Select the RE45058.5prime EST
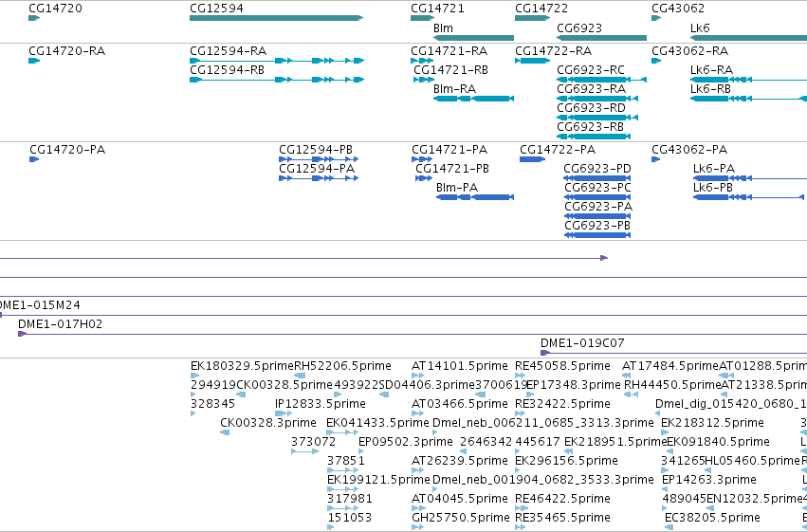The image size is (807, 532). click(520, 376)
